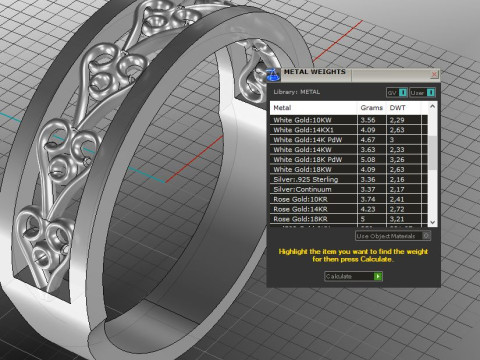Click the 4.67 grams value

click(368, 140)
